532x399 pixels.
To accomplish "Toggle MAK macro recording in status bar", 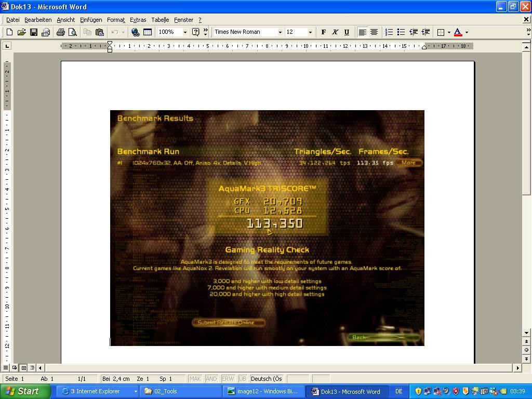I will tap(195, 379).
